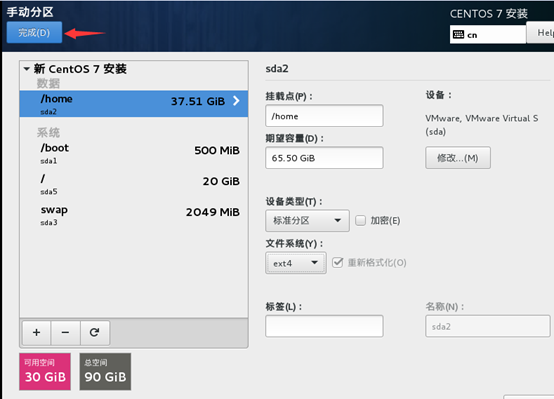Select the root / sda5 partition
Image resolution: width=554 pixels, height=399 pixels.
134,184
